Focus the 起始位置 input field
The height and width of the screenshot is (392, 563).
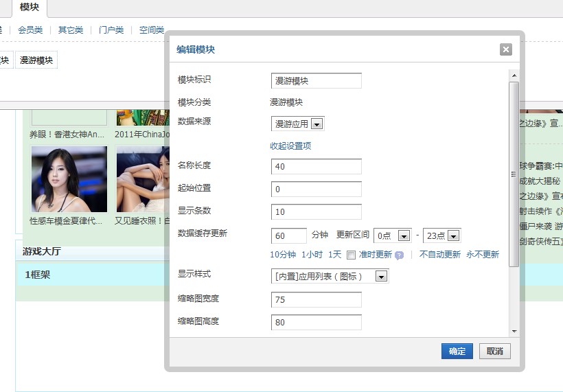click(317, 189)
